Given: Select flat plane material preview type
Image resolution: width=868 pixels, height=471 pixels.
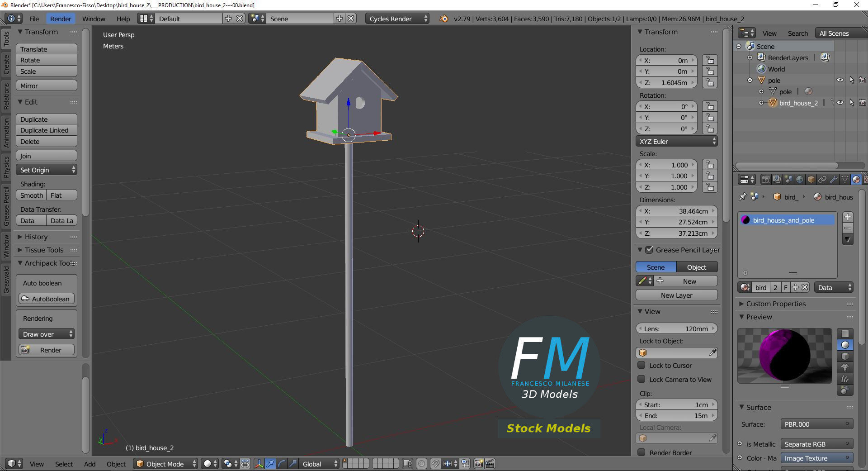Looking at the screenshot, I should coord(845,333).
